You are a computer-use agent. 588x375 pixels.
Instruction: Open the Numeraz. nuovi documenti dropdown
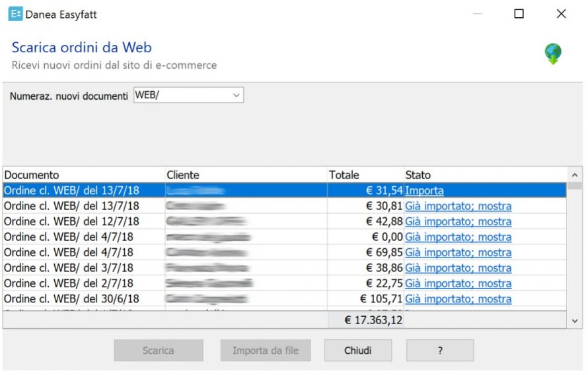point(236,96)
